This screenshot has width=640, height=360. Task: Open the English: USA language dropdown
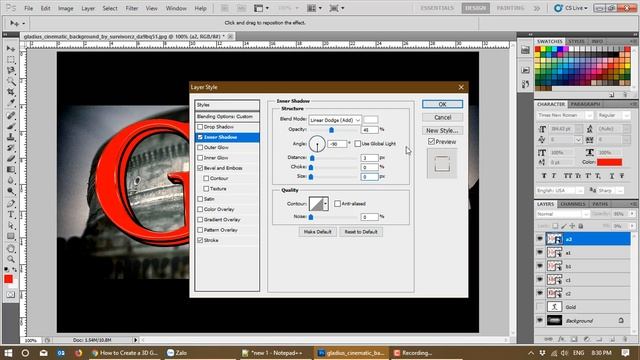click(580, 191)
